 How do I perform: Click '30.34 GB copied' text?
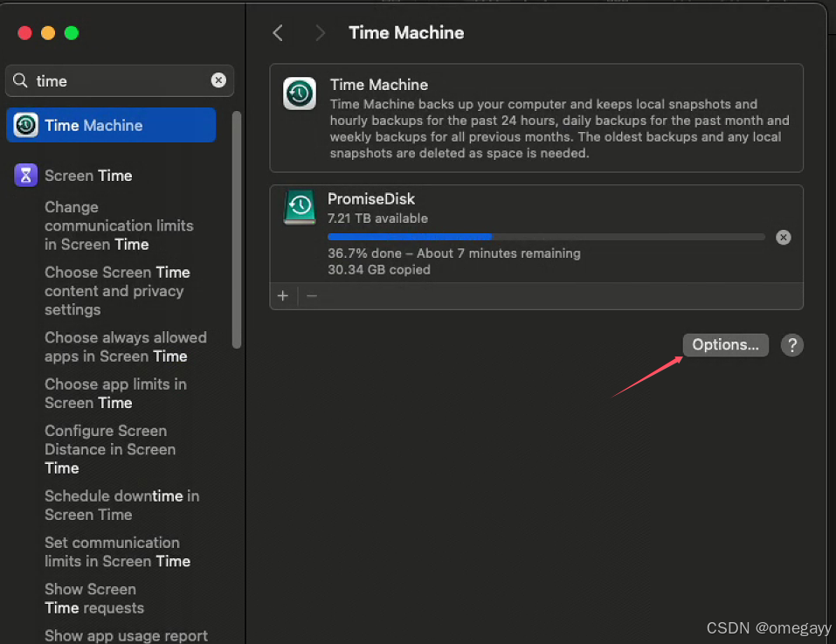click(379, 270)
